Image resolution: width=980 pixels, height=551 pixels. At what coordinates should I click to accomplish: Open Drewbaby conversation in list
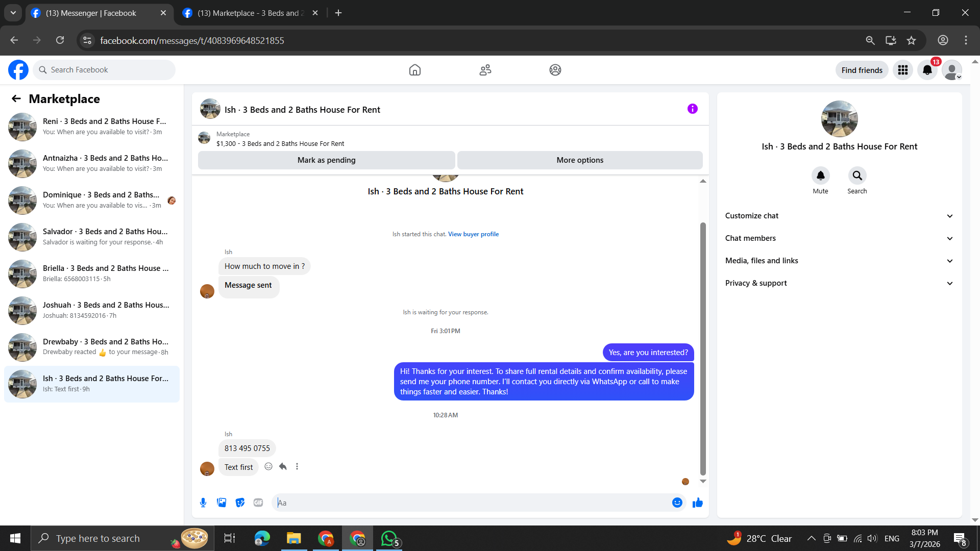(x=92, y=347)
